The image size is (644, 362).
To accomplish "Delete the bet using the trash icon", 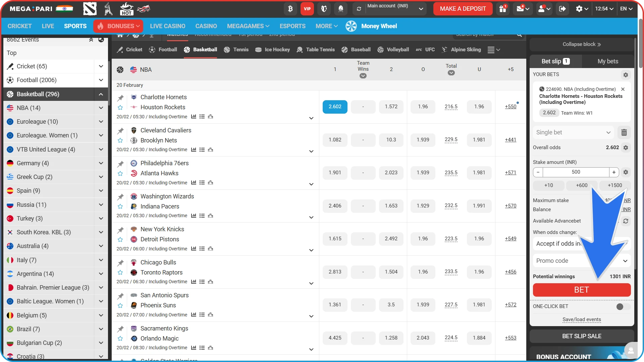I will pyautogui.click(x=624, y=132).
